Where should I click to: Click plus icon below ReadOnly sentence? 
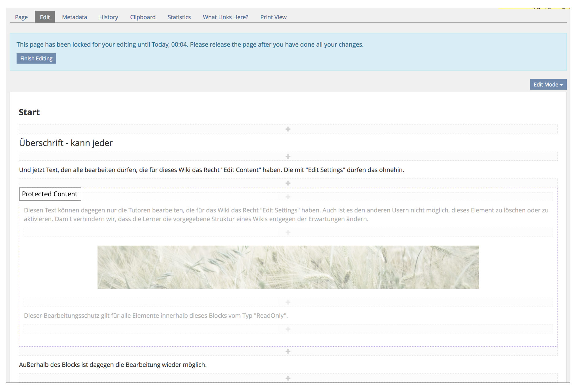point(288,329)
